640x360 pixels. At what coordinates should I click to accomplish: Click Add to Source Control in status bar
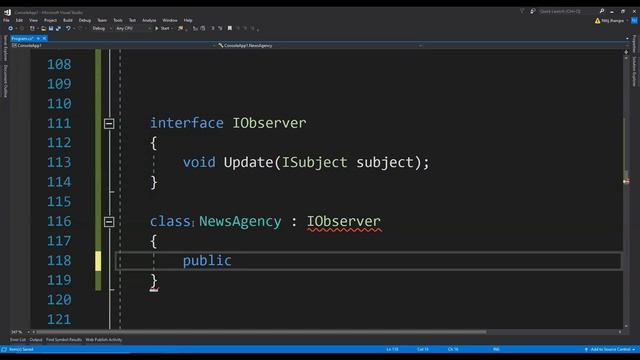click(x=610, y=349)
